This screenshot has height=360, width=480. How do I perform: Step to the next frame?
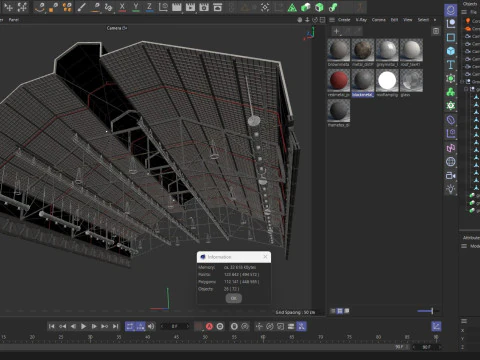coord(94,326)
